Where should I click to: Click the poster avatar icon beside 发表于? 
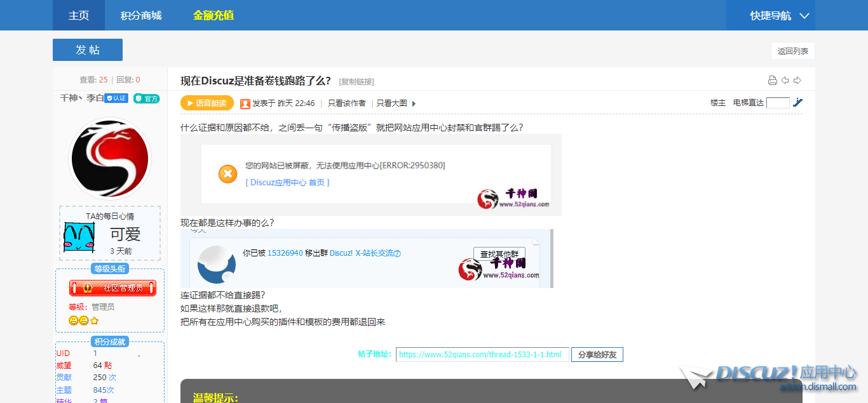pos(245,103)
